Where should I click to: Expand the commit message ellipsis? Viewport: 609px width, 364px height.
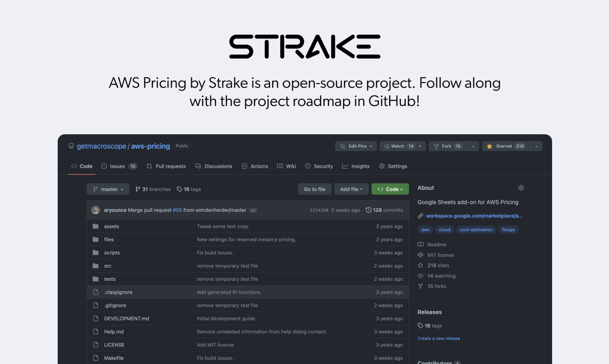[253, 210]
